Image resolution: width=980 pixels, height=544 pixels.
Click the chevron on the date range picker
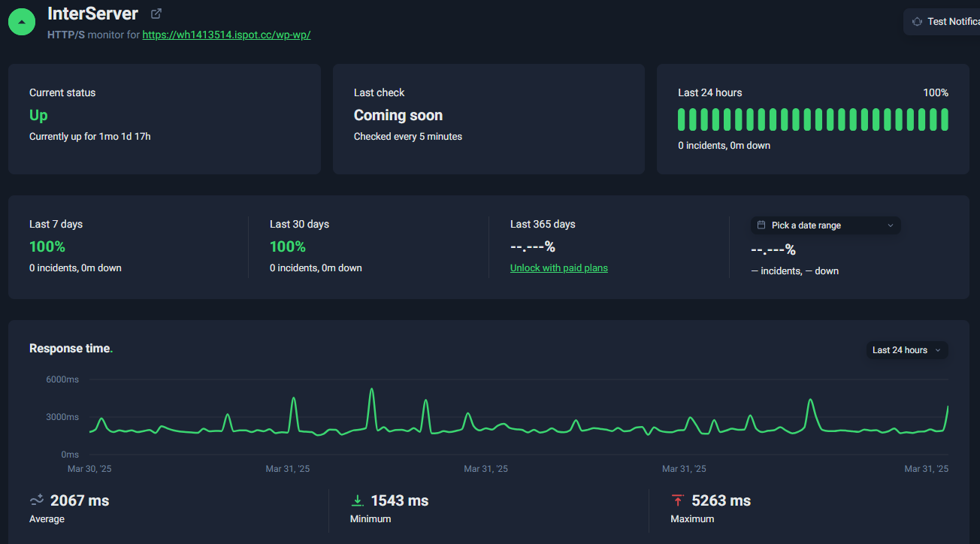pyautogui.click(x=891, y=225)
